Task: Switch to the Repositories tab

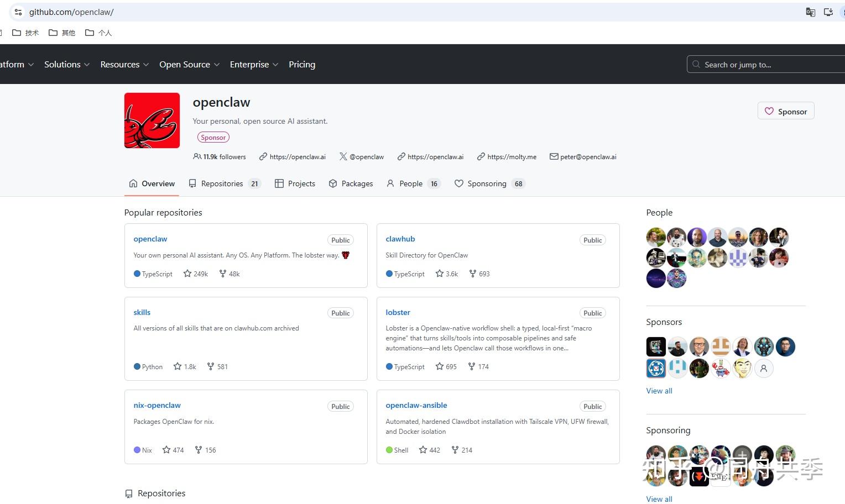Action: point(224,183)
